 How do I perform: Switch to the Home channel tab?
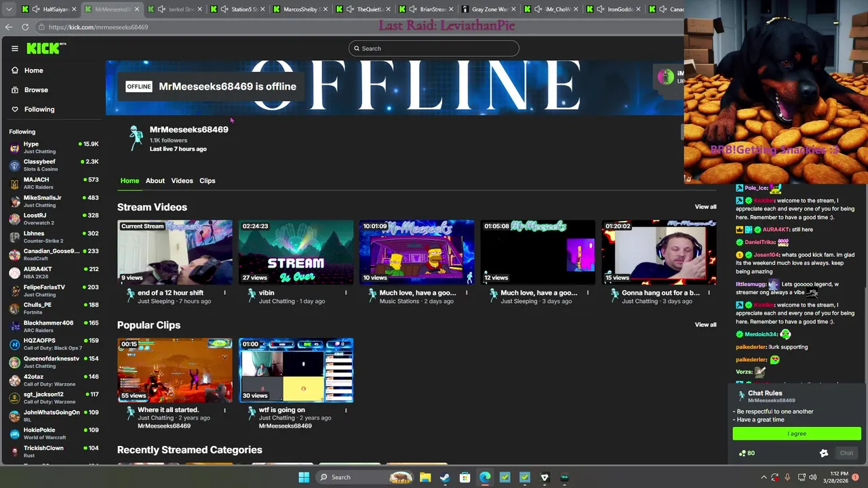pyautogui.click(x=130, y=181)
